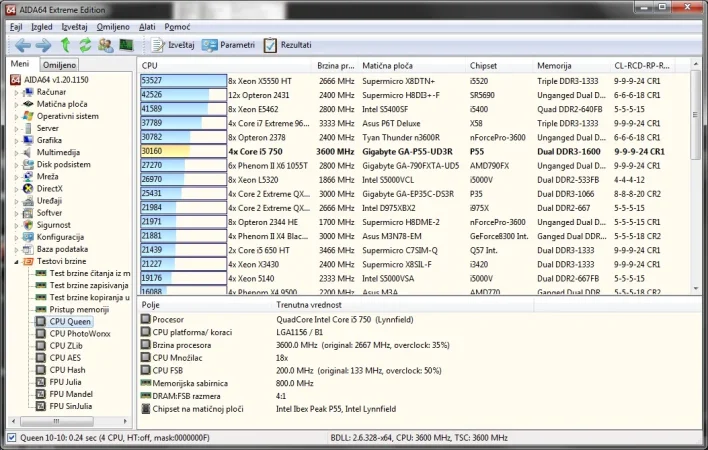Open the Izveštaj menu in menu bar
The height and width of the screenshot is (450, 708).
(75, 27)
